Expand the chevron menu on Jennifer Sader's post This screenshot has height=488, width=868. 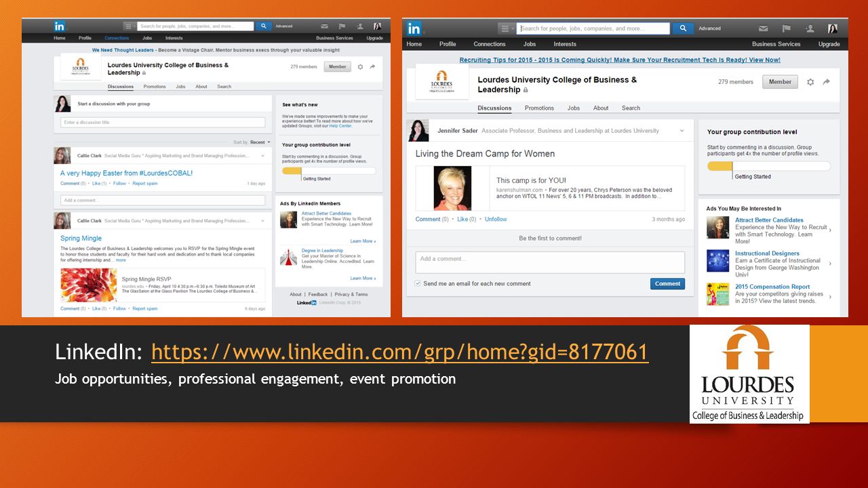682,131
